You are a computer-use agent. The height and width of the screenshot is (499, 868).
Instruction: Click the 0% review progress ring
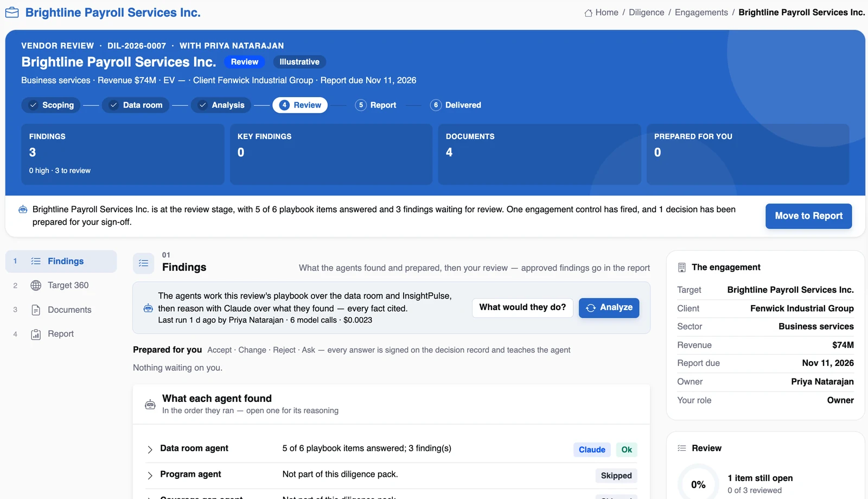[698, 483]
